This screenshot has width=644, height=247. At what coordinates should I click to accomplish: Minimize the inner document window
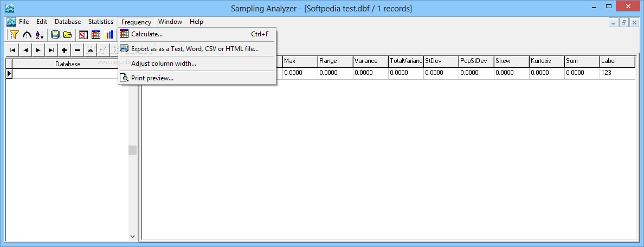tap(614, 23)
